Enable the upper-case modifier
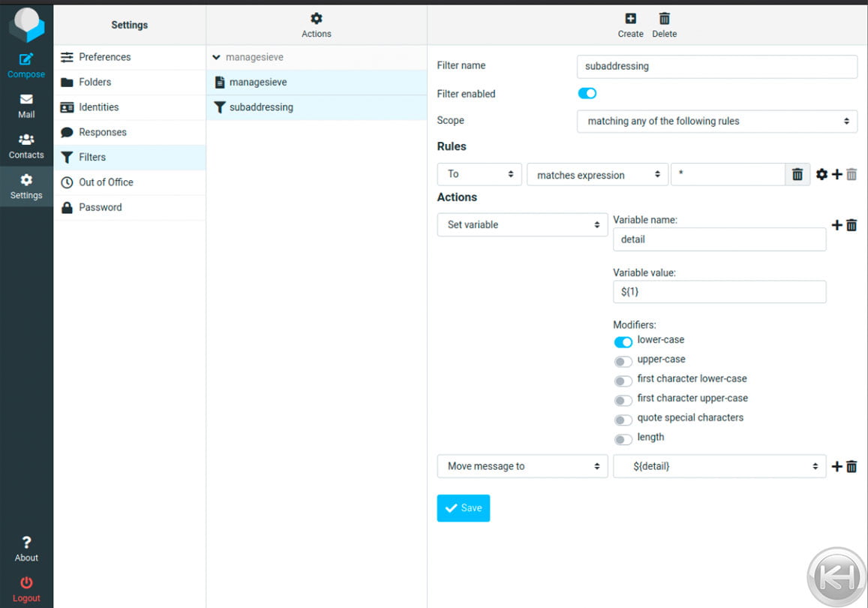868x608 pixels. point(623,361)
